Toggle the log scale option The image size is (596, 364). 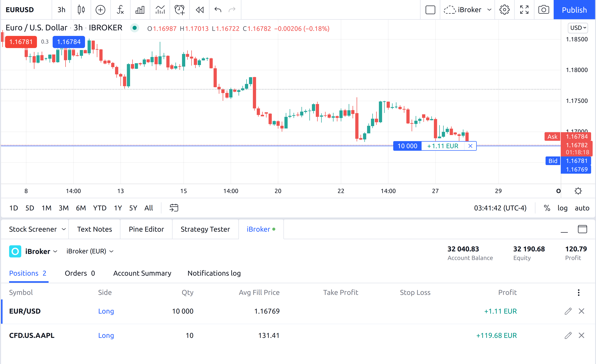click(x=562, y=208)
